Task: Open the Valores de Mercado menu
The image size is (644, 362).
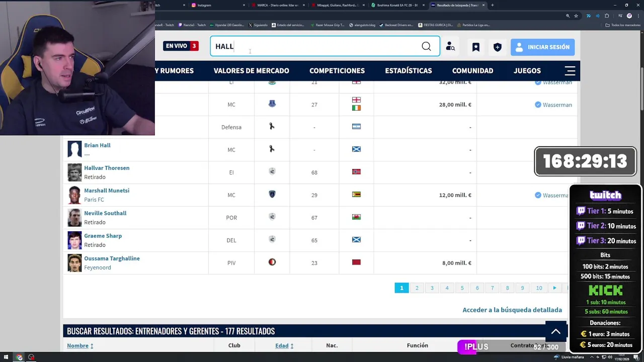Action: [251, 70]
